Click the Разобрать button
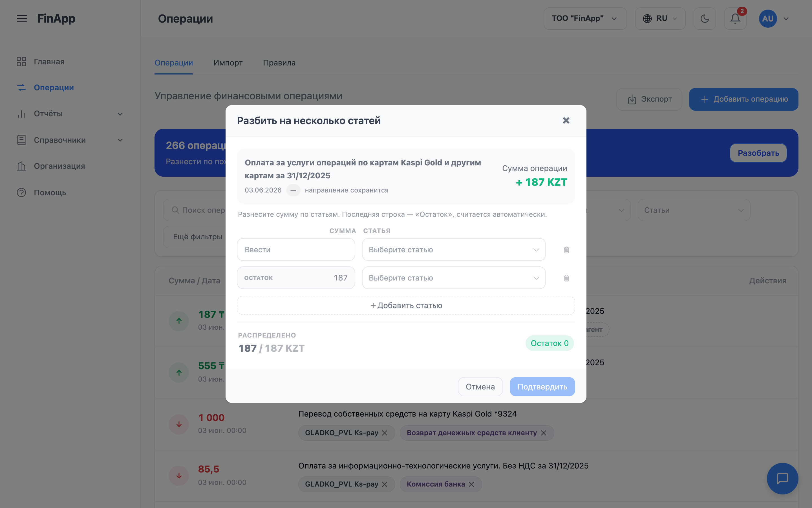This screenshot has width=812, height=508. click(758, 153)
